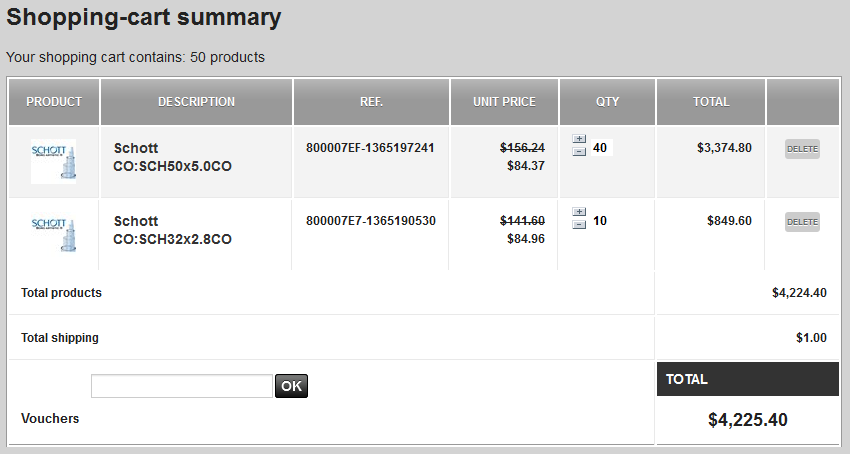
Task: Click the Description column header
Action: 196,102
